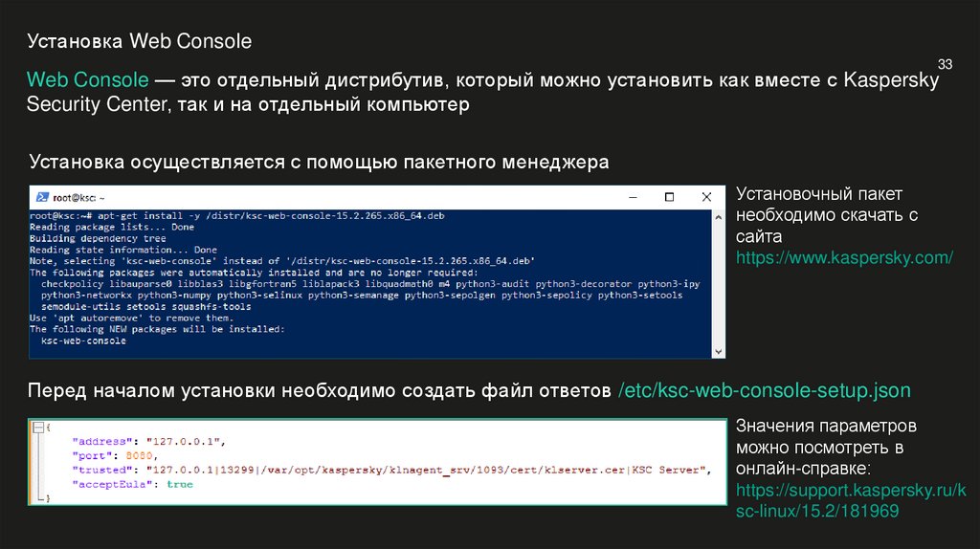980x549 pixels.
Task: Click the "Note, selecting 'ksc-web-console'" line
Action: (x=282, y=261)
